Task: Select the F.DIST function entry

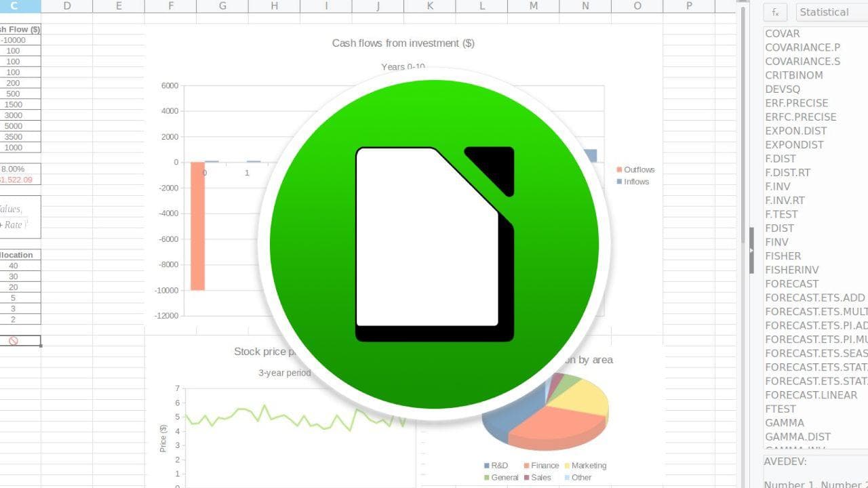Action: point(780,159)
